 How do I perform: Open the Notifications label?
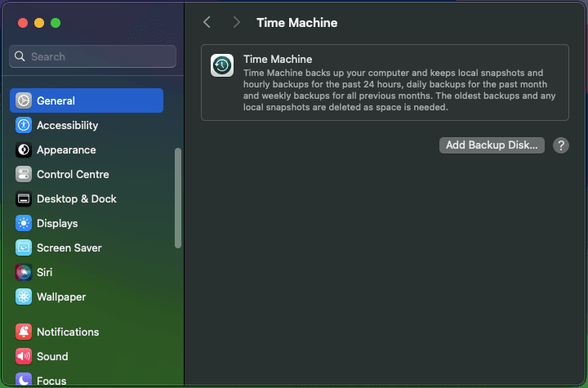pyautogui.click(x=68, y=332)
